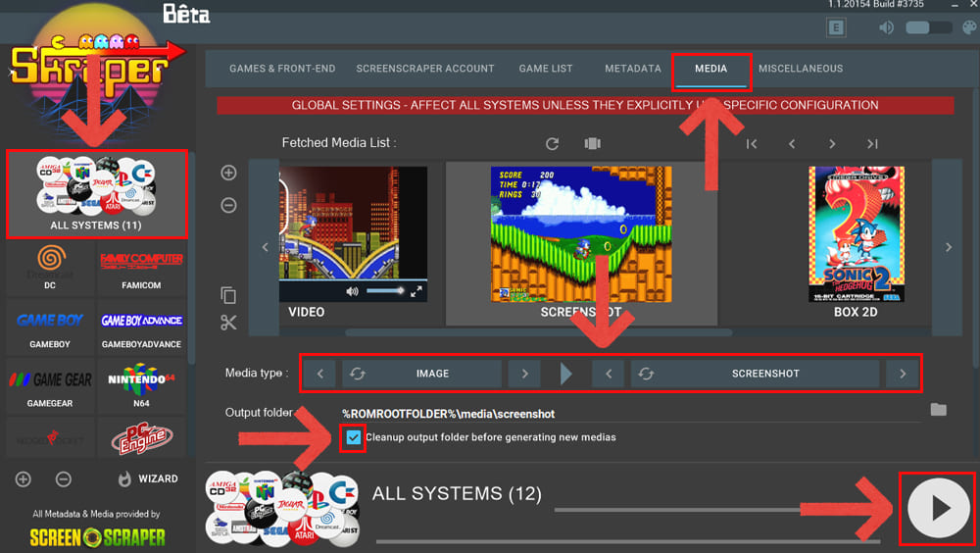Click the scissors cut icon

pos(228,323)
